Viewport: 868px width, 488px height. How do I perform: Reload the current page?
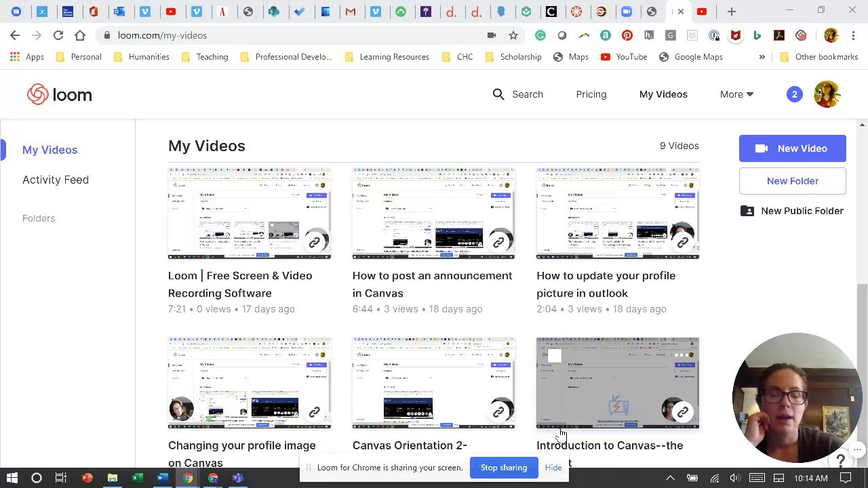point(58,35)
